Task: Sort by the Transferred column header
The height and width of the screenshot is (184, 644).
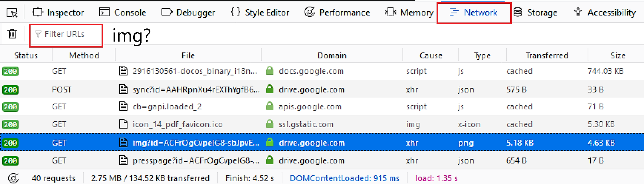Action: [x=547, y=55]
